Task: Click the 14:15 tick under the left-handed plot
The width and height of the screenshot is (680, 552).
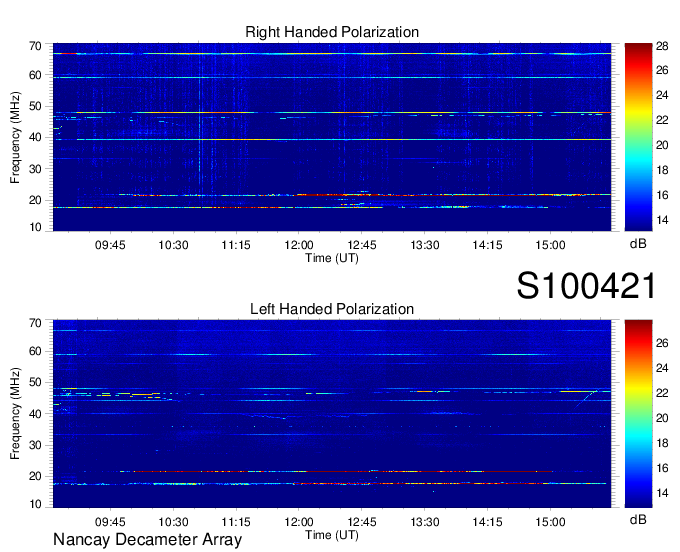Action: tap(487, 522)
